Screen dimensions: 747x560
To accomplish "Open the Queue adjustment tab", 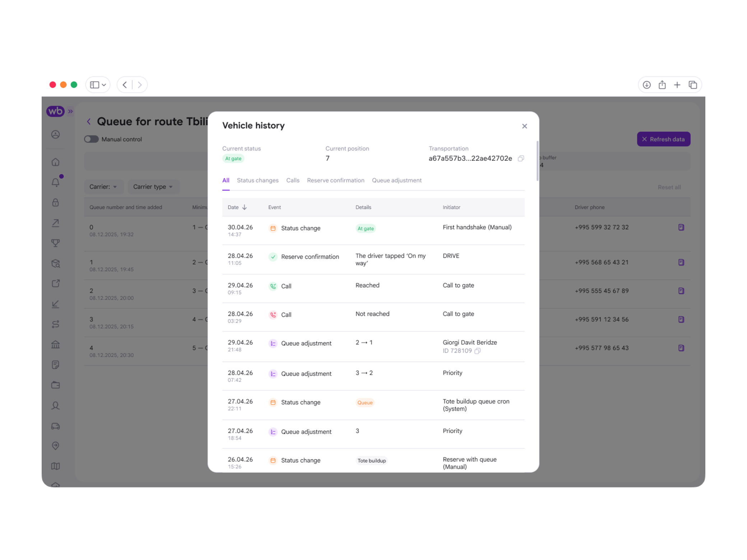I will (396, 180).
